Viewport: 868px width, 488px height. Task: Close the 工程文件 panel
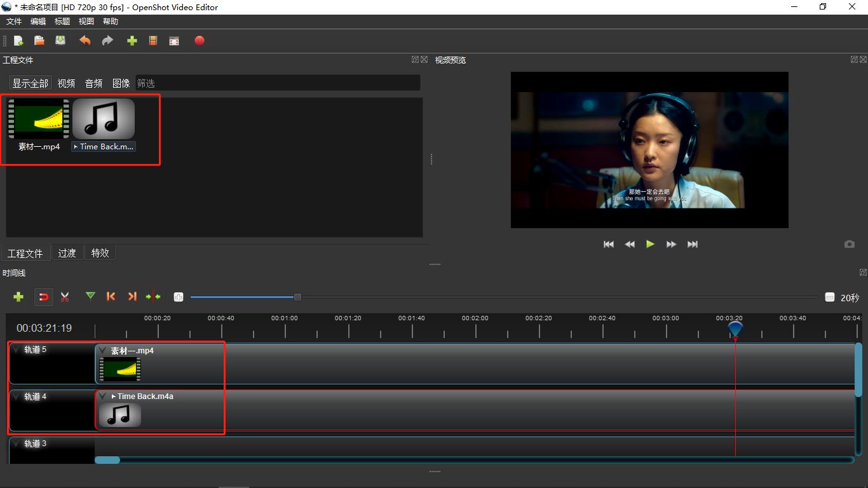(x=424, y=60)
